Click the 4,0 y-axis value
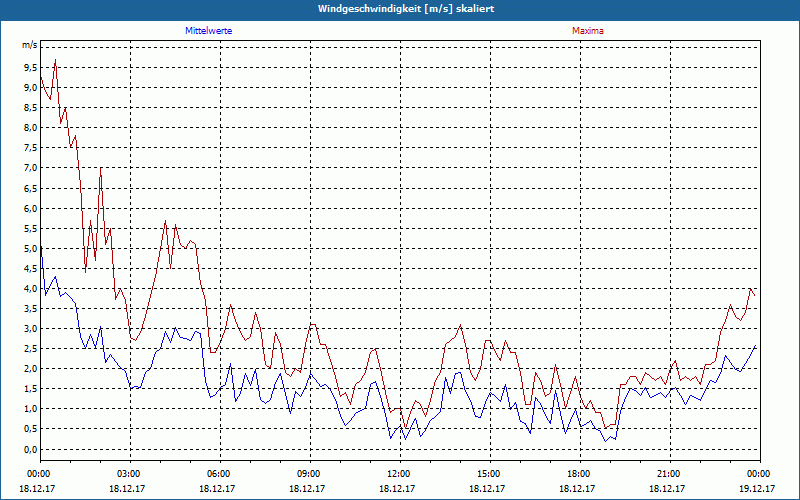This screenshot has width=800, height=500. (31, 289)
